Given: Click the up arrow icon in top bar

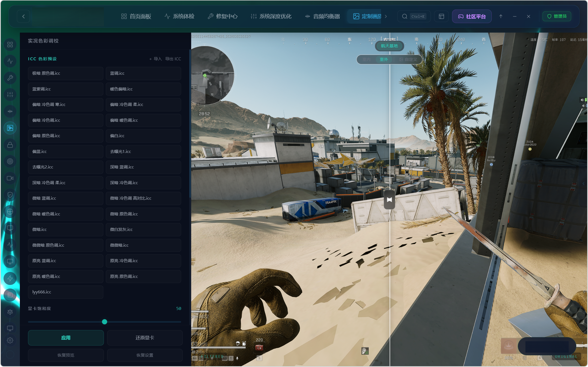Looking at the screenshot, I should pos(501,16).
